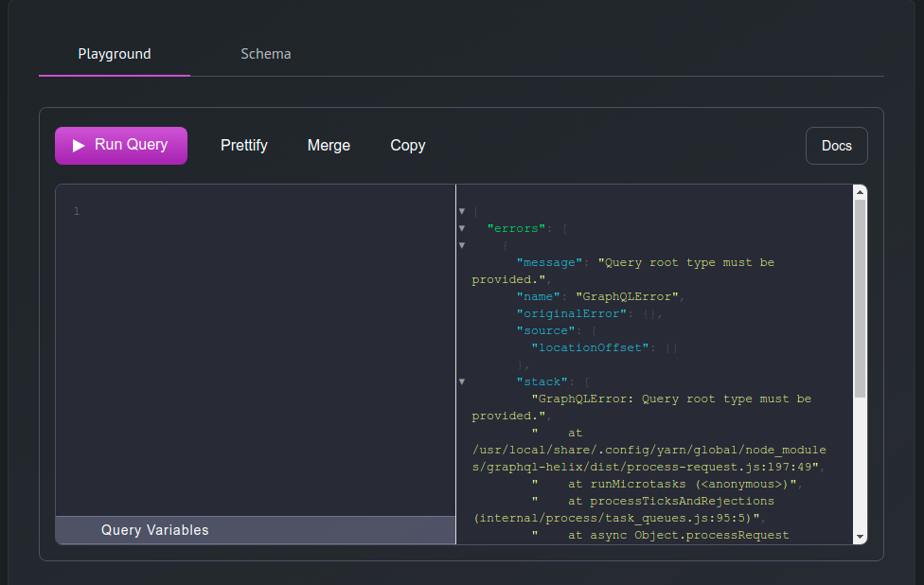Click the Merge button
This screenshot has width=924, height=585.
tap(329, 146)
